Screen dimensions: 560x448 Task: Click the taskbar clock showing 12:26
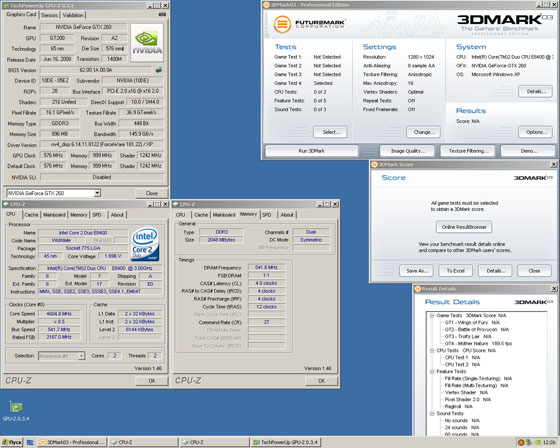(x=548, y=442)
